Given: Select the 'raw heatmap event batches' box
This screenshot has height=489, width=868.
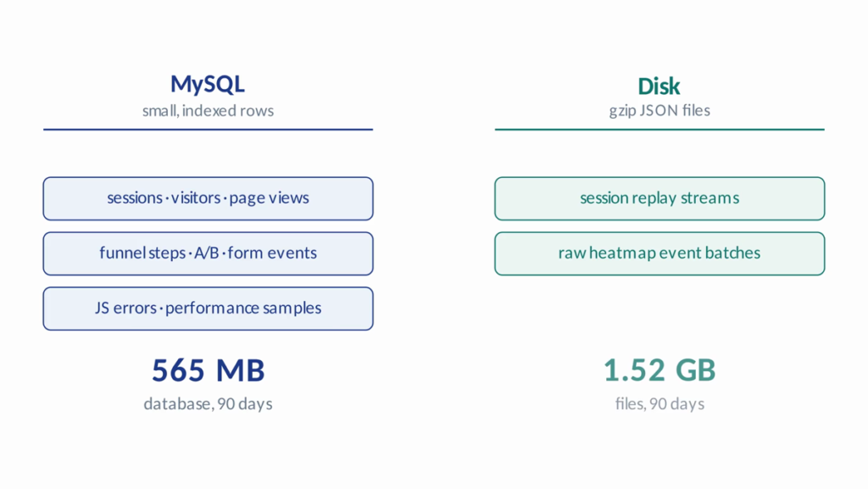Looking at the screenshot, I should pyautogui.click(x=659, y=253).
